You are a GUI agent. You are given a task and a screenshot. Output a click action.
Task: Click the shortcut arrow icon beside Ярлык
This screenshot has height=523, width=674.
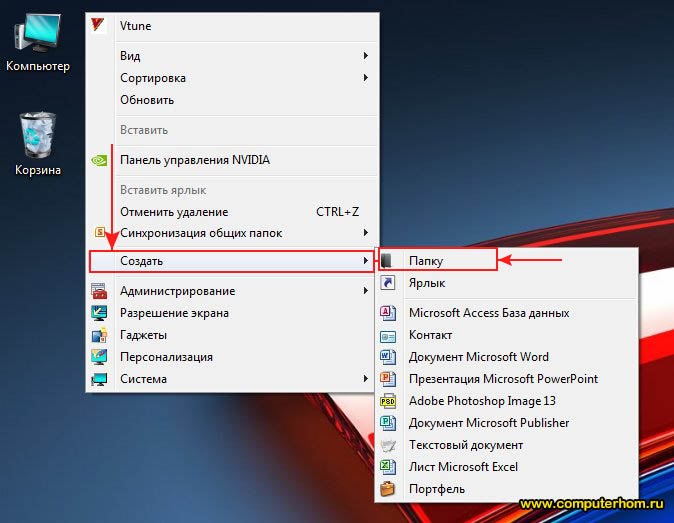click(x=387, y=283)
